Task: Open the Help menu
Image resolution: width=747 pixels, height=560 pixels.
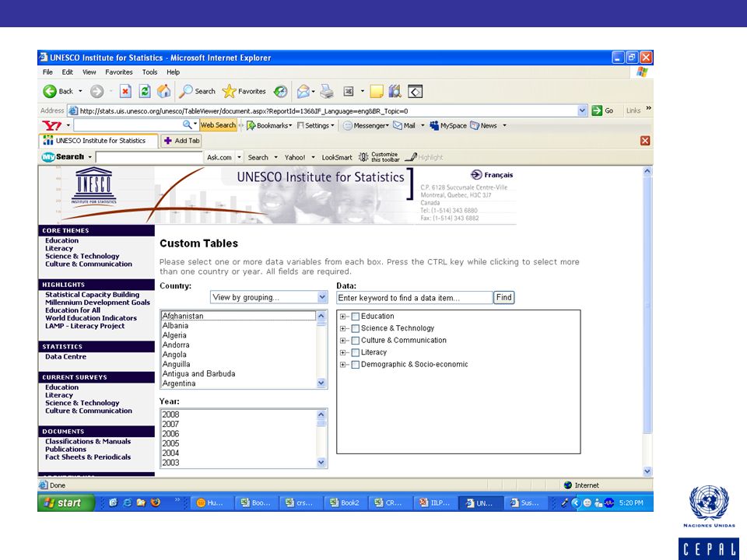Action: (x=173, y=72)
